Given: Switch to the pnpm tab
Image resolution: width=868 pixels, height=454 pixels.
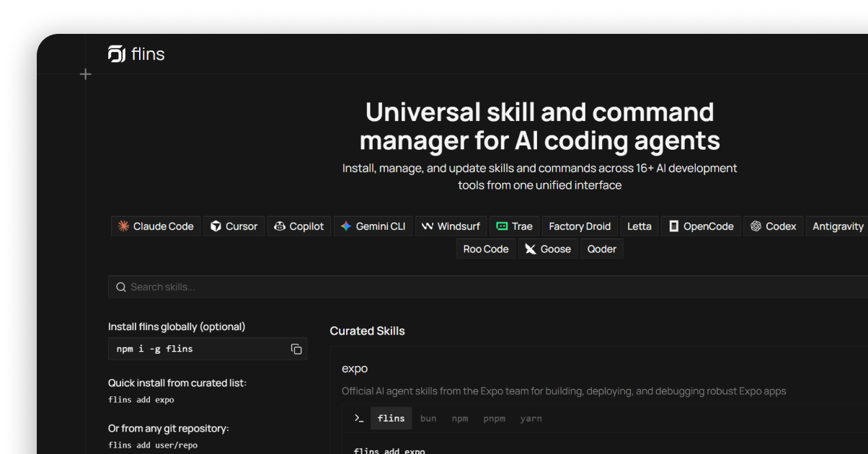Looking at the screenshot, I should (495, 419).
